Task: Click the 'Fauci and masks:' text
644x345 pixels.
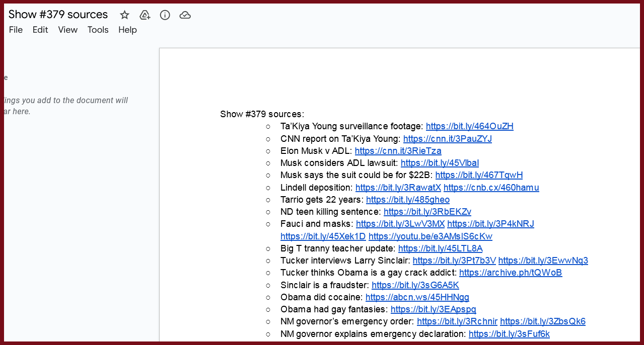Action: (x=317, y=224)
